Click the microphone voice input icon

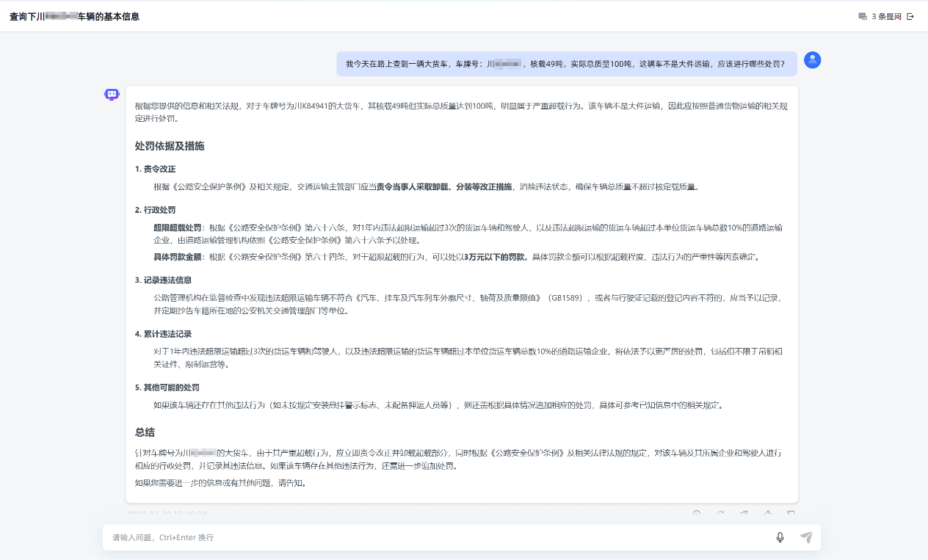click(780, 537)
